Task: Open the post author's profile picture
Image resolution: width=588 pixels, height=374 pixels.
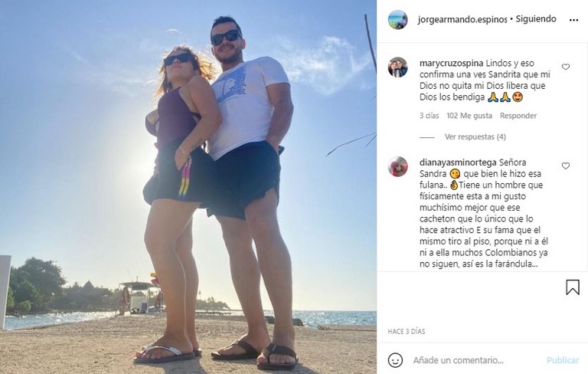Action: [x=397, y=19]
